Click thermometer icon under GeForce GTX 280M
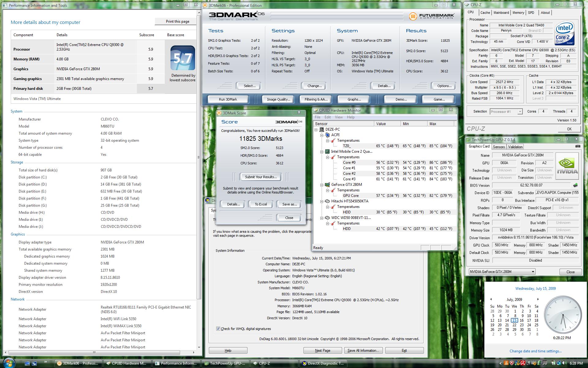Screen dimensions: 588x368 click(333, 190)
